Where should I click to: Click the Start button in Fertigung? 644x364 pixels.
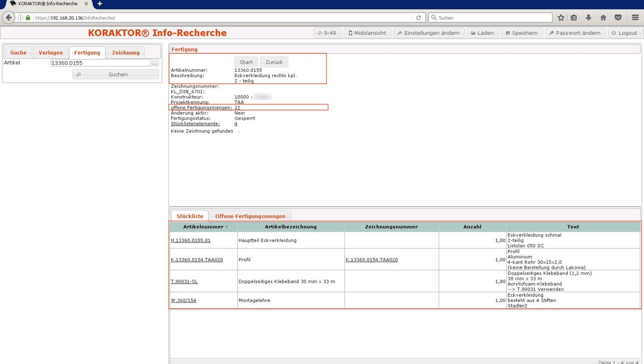pos(246,62)
